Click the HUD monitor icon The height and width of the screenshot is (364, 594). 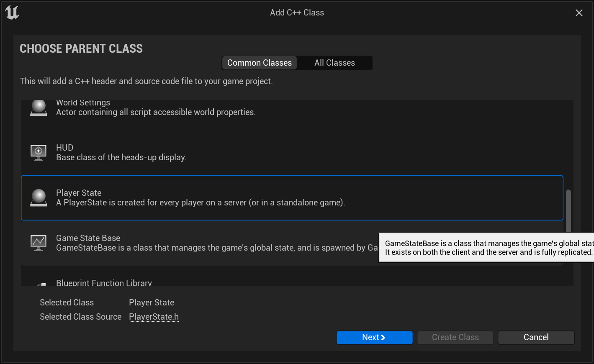point(39,153)
